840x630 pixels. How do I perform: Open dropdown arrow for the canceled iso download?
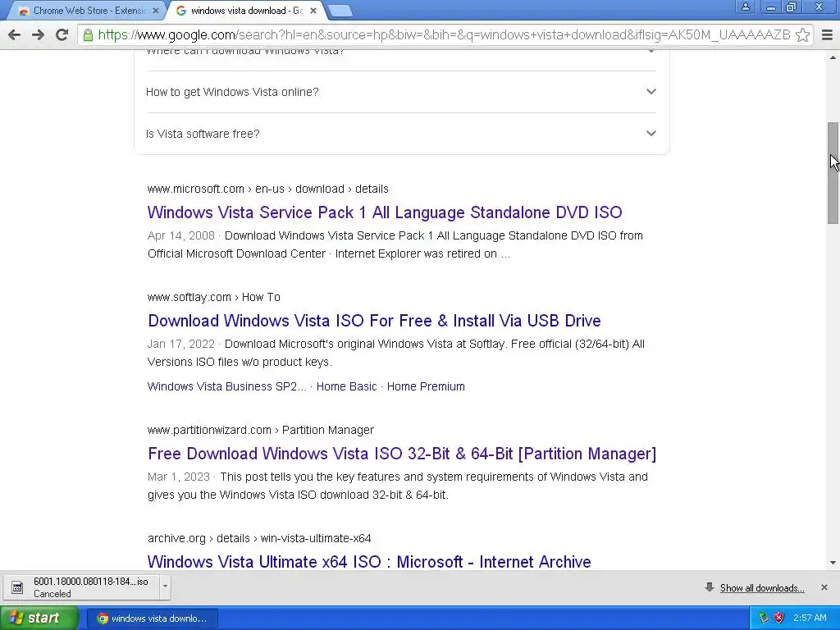[165, 586]
